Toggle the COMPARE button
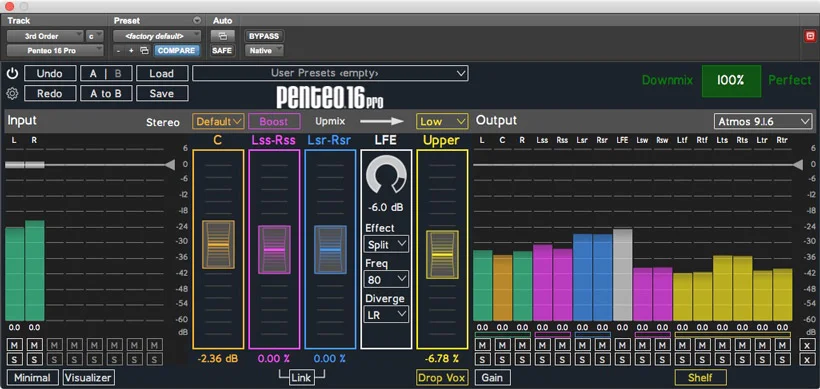820x389 pixels. coord(176,51)
